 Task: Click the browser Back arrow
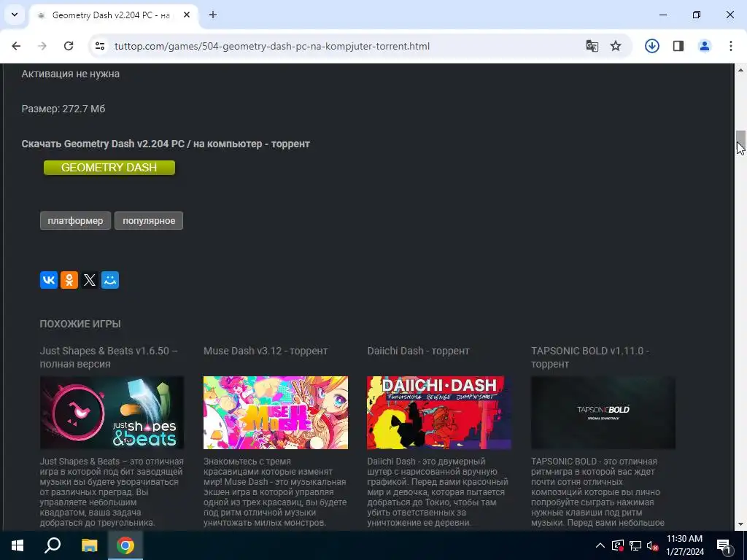point(16,46)
